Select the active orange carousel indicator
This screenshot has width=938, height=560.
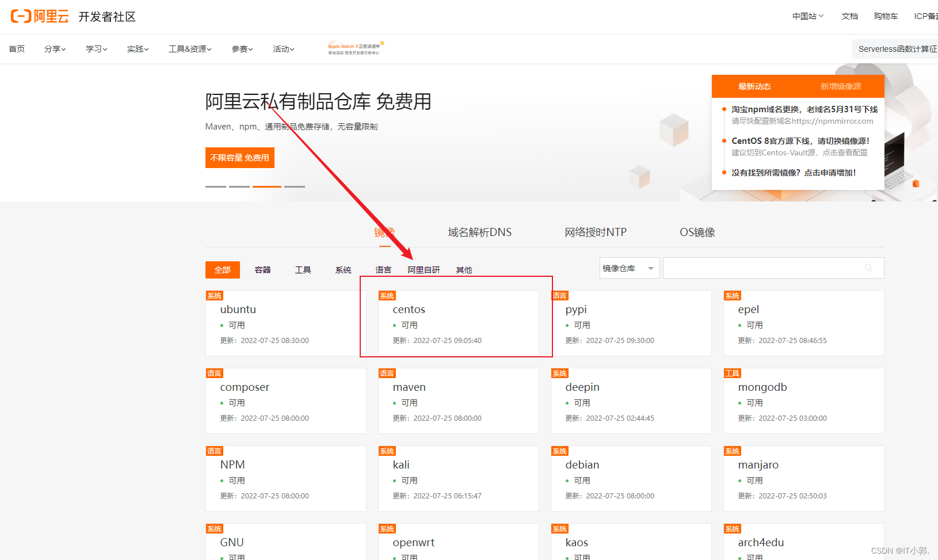point(267,186)
